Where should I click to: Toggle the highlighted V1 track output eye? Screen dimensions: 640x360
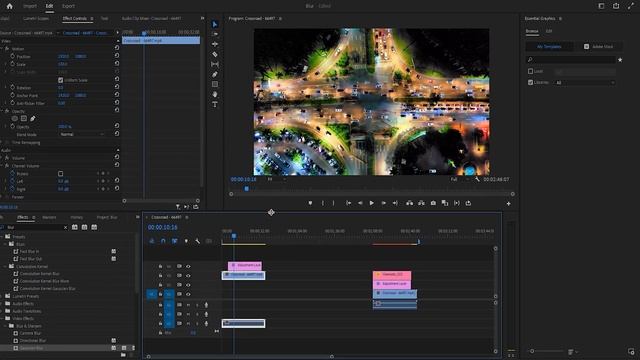[188, 294]
